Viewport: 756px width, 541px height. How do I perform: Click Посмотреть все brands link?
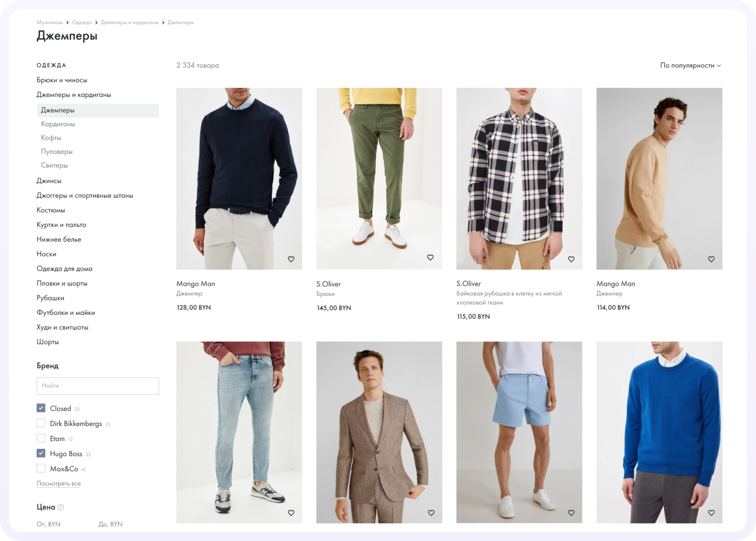[x=58, y=484]
